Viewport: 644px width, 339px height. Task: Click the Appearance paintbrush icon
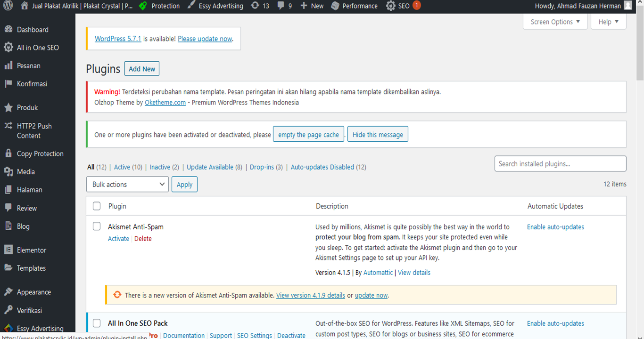click(8, 292)
